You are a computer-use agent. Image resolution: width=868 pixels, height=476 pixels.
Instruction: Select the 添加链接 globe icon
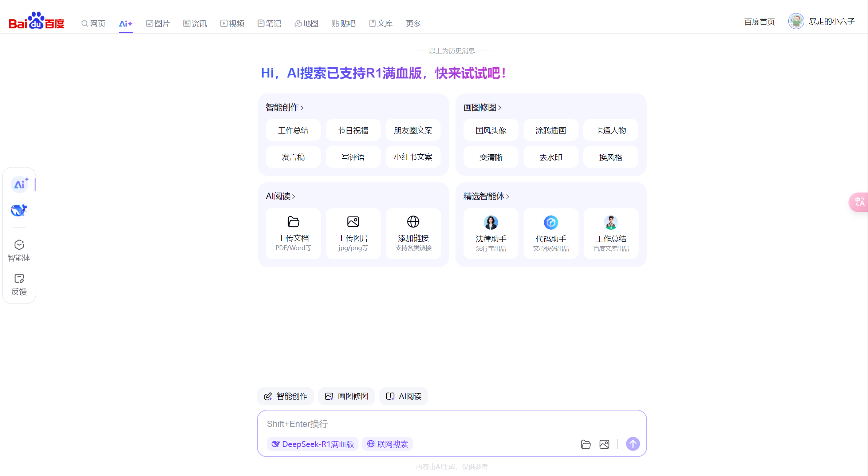point(413,222)
